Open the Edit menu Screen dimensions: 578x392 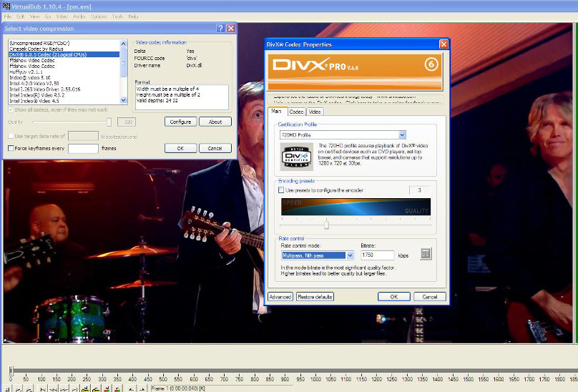coord(20,16)
